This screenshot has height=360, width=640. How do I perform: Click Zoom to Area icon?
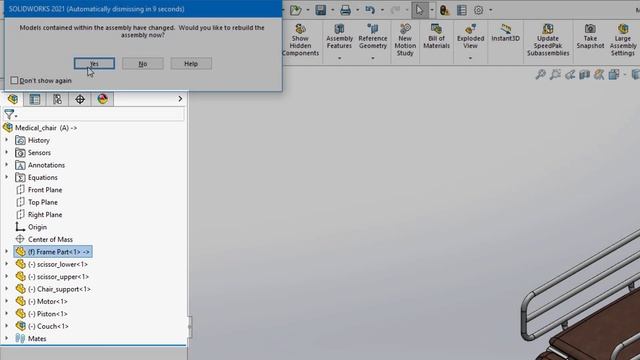[555, 74]
